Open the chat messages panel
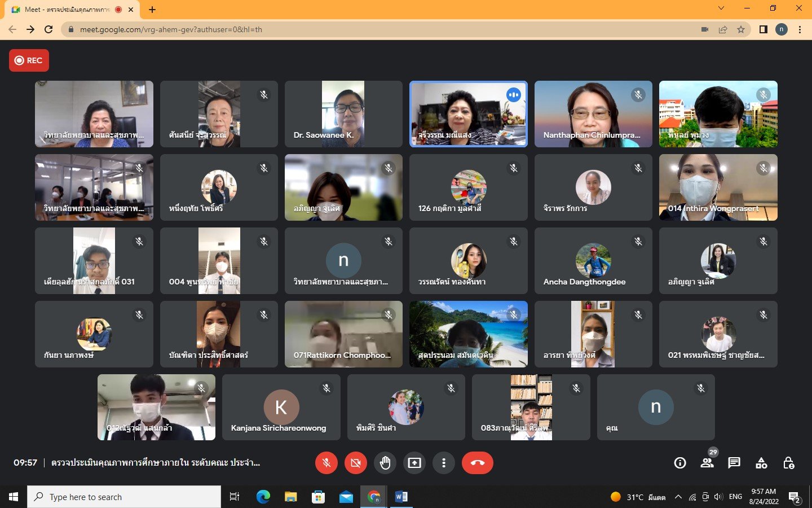 tap(734, 463)
